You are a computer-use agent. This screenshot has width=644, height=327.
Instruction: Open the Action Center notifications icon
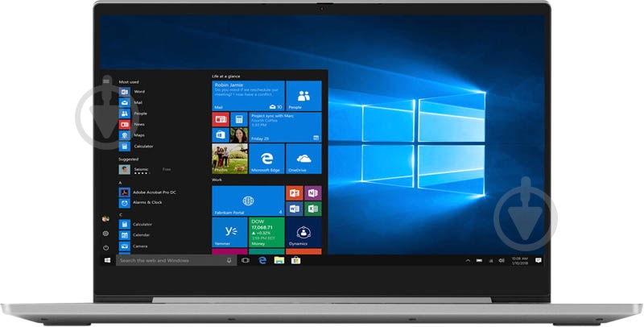(539, 261)
